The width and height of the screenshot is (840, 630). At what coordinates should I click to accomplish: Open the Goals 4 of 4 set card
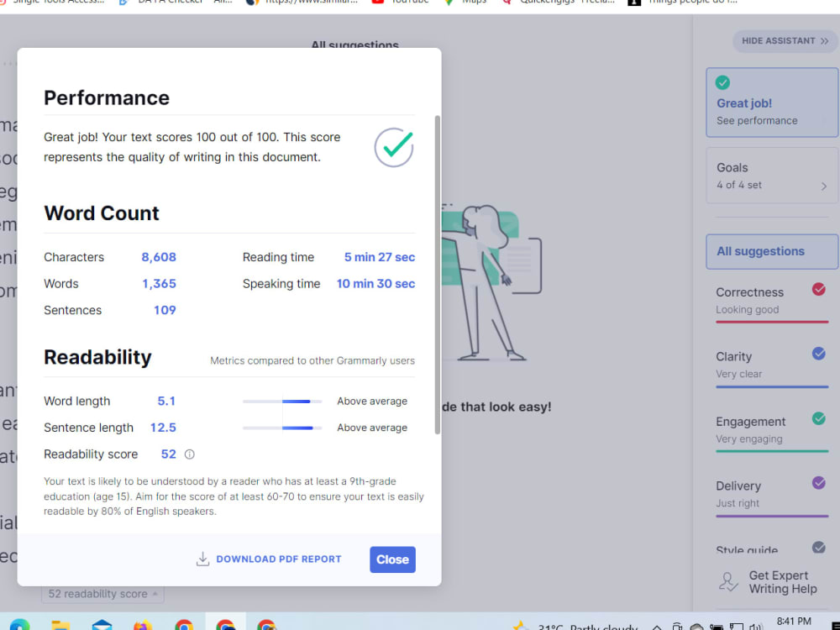coord(771,176)
